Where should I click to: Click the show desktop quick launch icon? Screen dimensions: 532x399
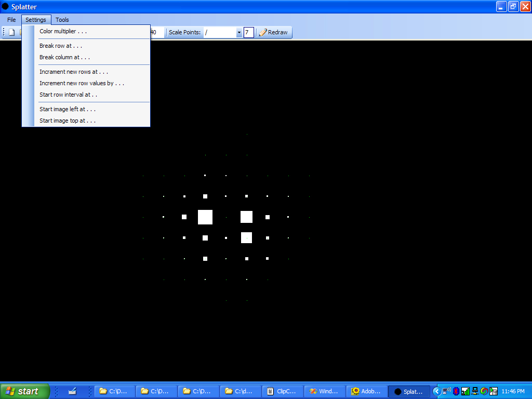tap(72, 391)
